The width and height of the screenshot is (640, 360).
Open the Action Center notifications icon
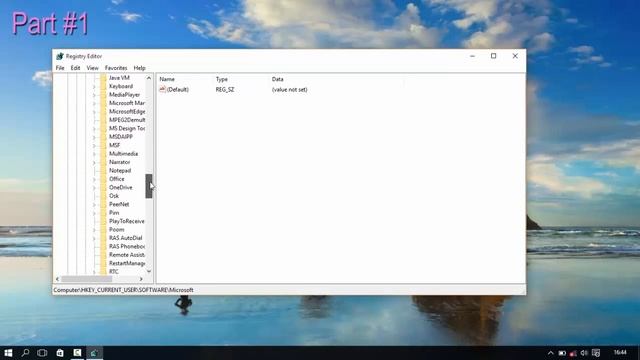pos(596,353)
